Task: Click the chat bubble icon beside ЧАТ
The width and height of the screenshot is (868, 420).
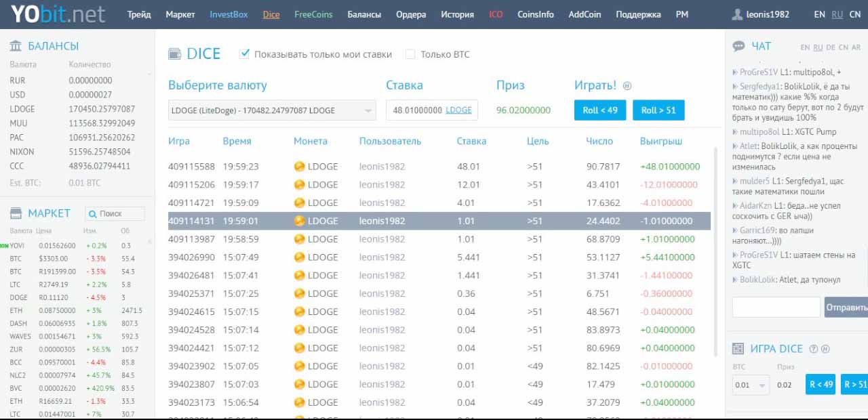Action: click(738, 46)
